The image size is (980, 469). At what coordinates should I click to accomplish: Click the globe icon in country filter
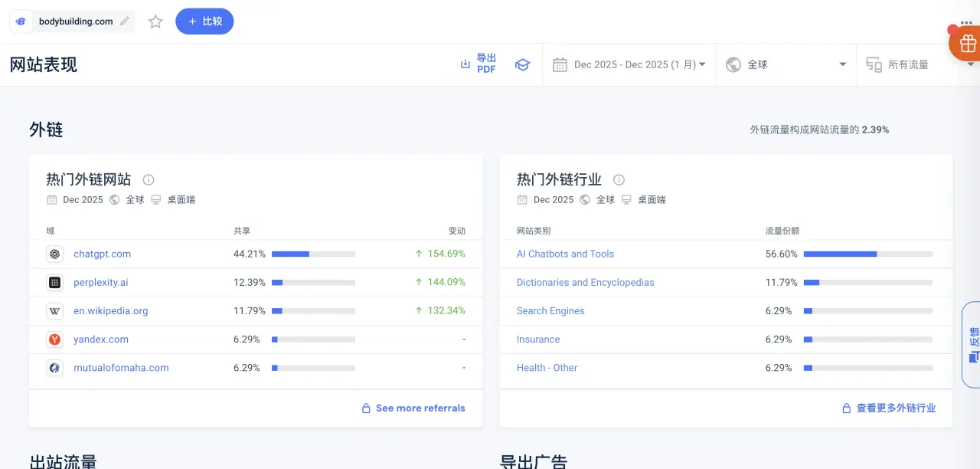click(x=733, y=64)
